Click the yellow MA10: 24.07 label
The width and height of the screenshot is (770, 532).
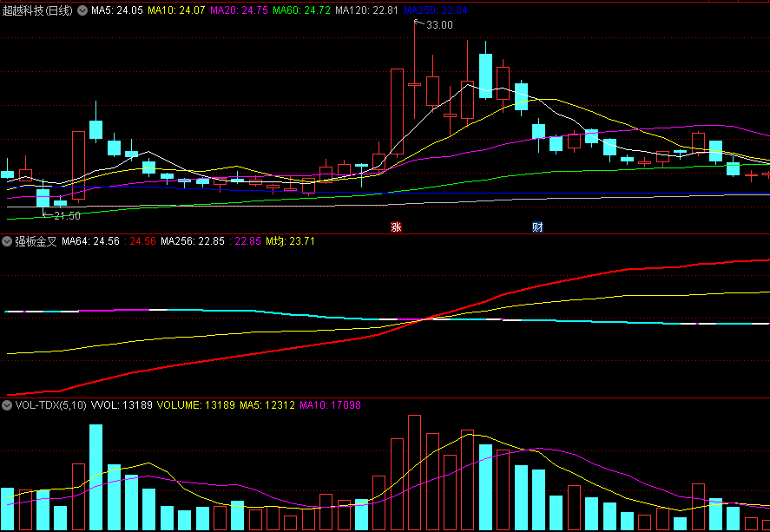(x=176, y=10)
